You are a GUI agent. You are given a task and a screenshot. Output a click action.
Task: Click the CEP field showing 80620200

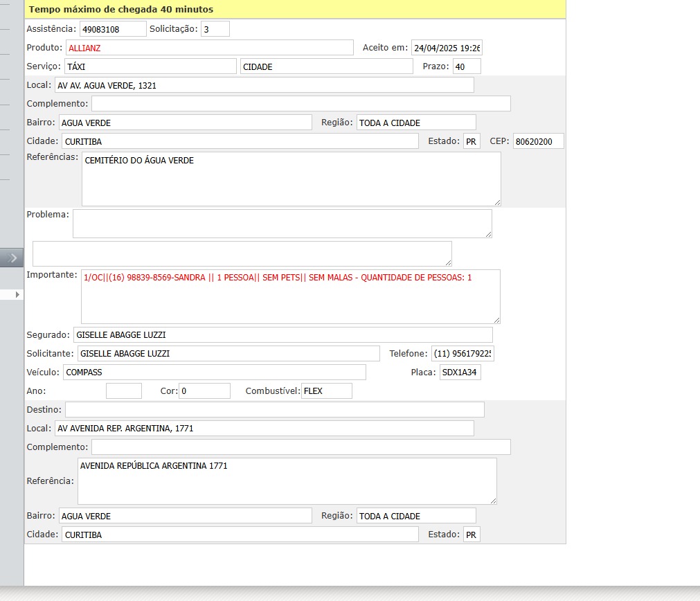click(538, 141)
